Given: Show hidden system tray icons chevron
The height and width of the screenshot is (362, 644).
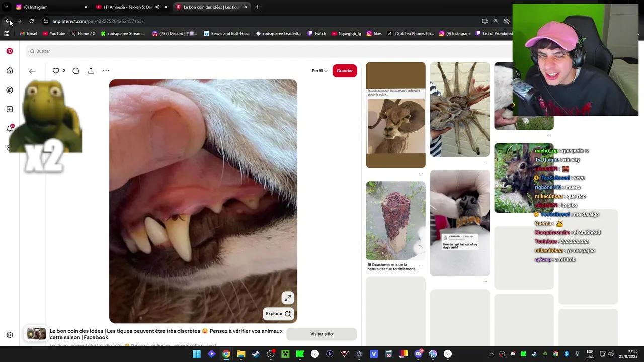Looking at the screenshot, I should 492,354.
